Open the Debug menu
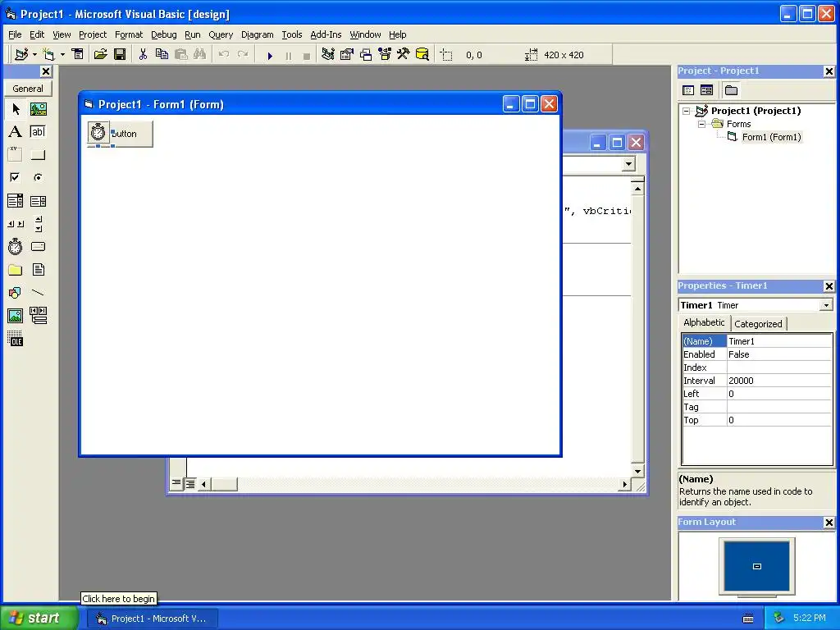 164,34
